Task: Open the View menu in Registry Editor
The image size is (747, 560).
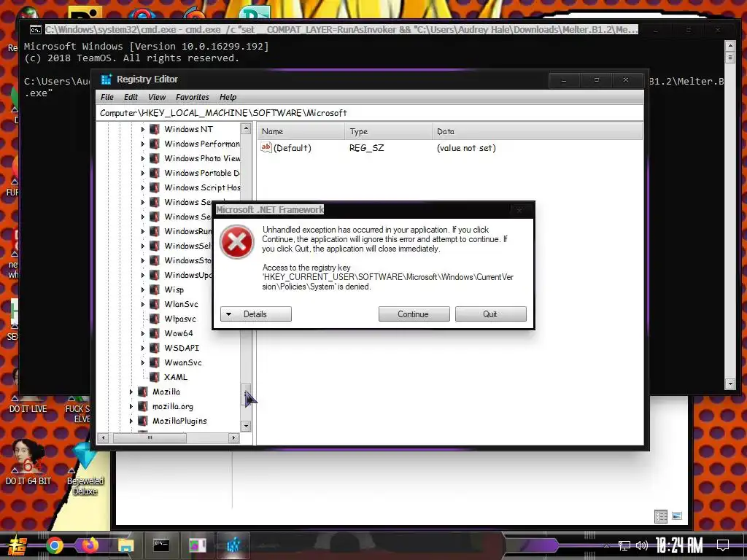Action: tap(157, 97)
